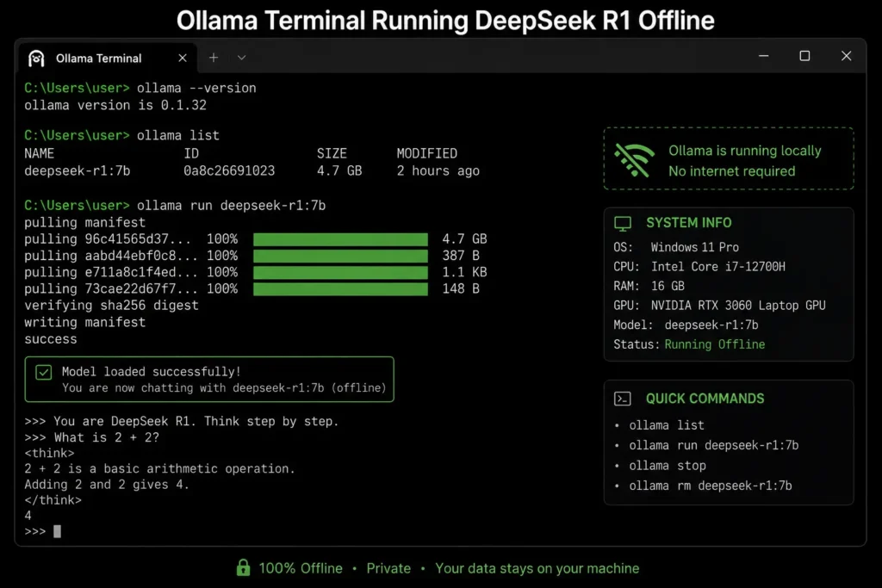The width and height of the screenshot is (882, 588).
Task: Select 'ollama run deepseek-r1:7b' quick command
Action: pyautogui.click(x=713, y=445)
